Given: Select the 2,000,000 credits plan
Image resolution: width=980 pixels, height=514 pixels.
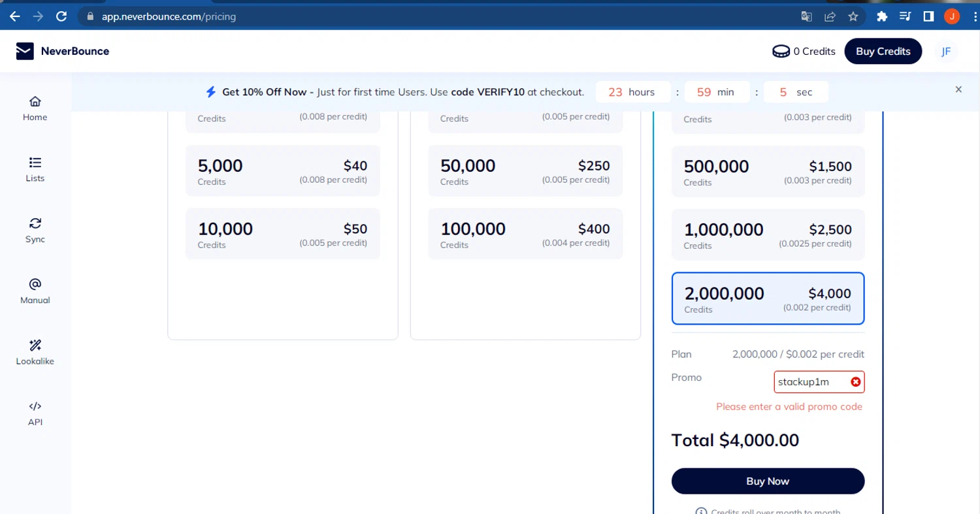Looking at the screenshot, I should pyautogui.click(x=768, y=298).
